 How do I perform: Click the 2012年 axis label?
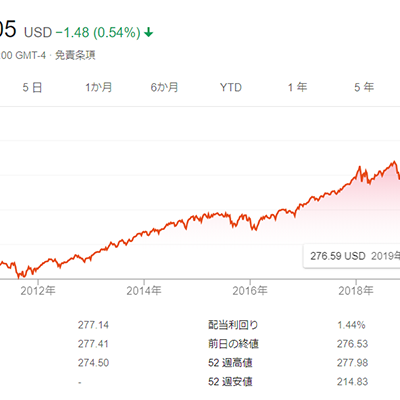tap(38, 291)
